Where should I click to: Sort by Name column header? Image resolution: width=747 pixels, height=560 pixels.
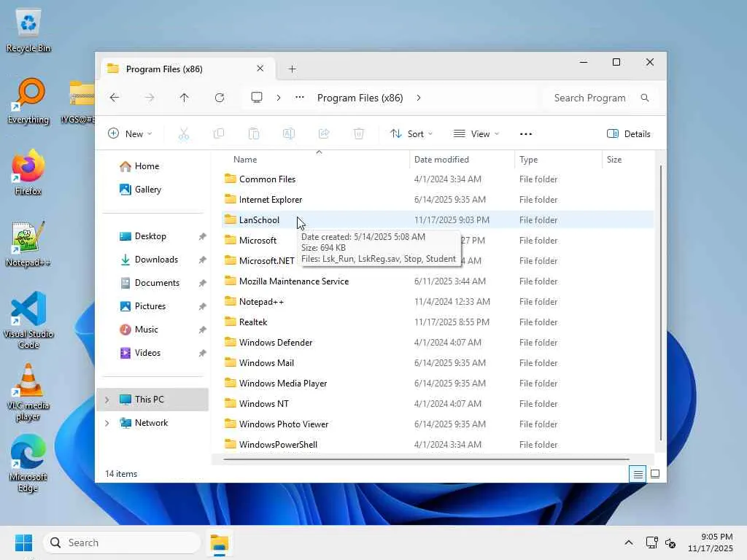click(315, 160)
